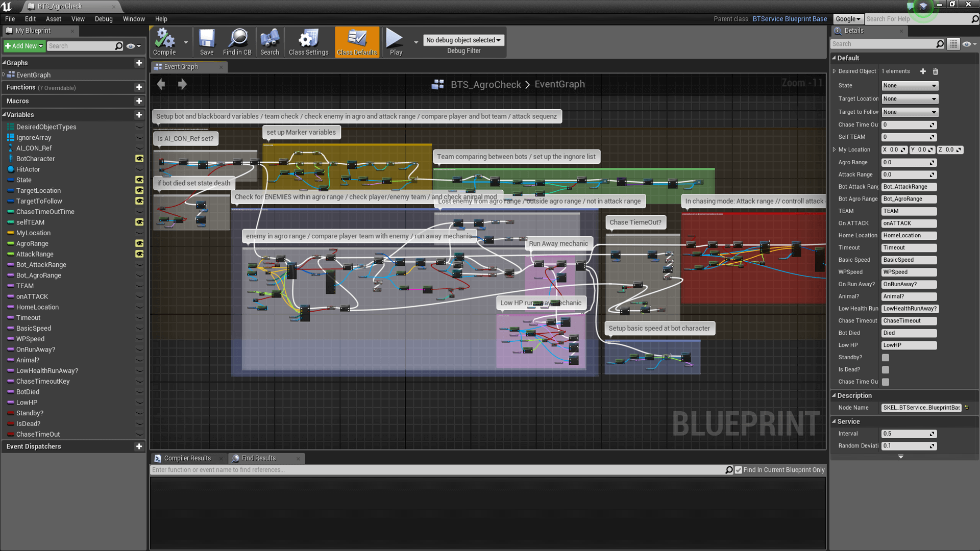
Task: Click help search magnifier icon
Action: coord(975,19)
